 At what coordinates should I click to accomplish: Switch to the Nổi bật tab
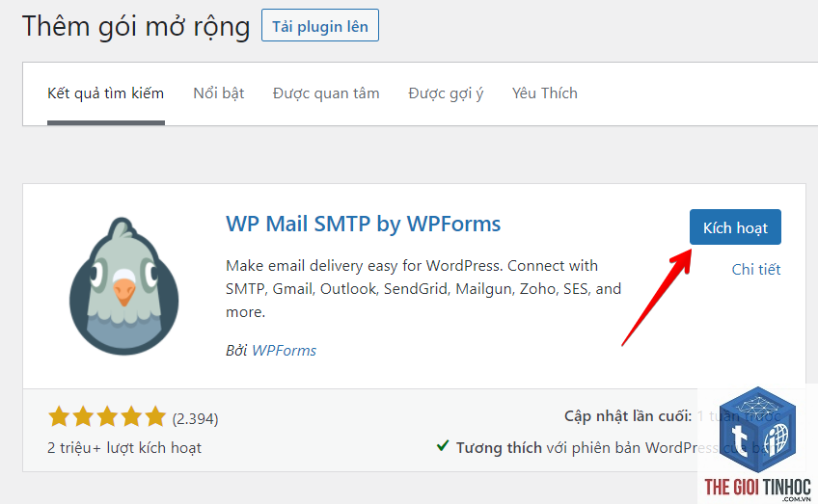[x=219, y=93]
